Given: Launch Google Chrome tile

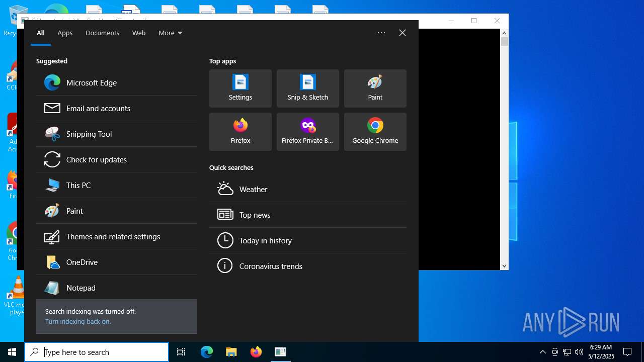Looking at the screenshot, I should point(375,132).
